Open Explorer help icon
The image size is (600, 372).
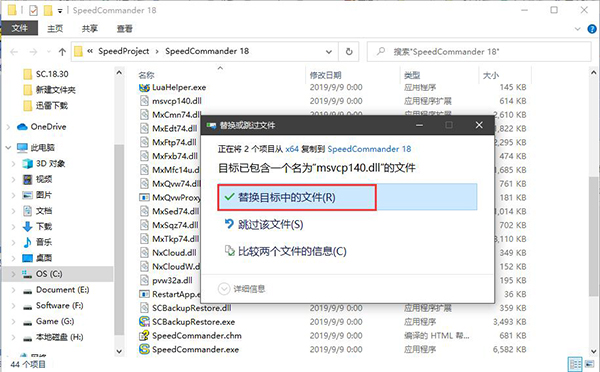592,29
